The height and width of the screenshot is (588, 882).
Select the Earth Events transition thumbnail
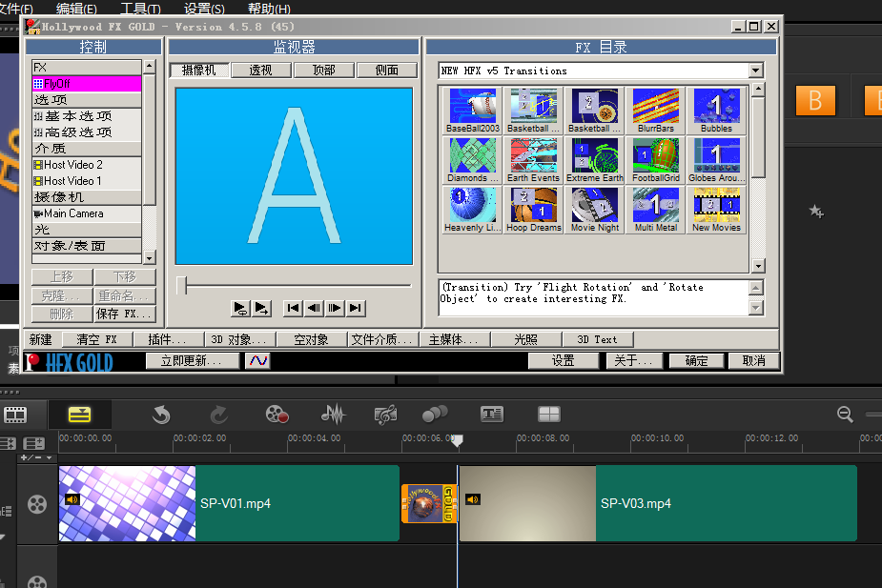pos(533,160)
